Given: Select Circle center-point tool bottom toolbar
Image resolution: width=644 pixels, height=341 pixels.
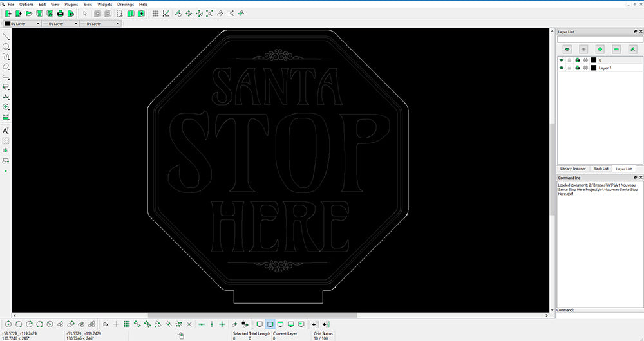Looking at the screenshot, I should point(8,324).
